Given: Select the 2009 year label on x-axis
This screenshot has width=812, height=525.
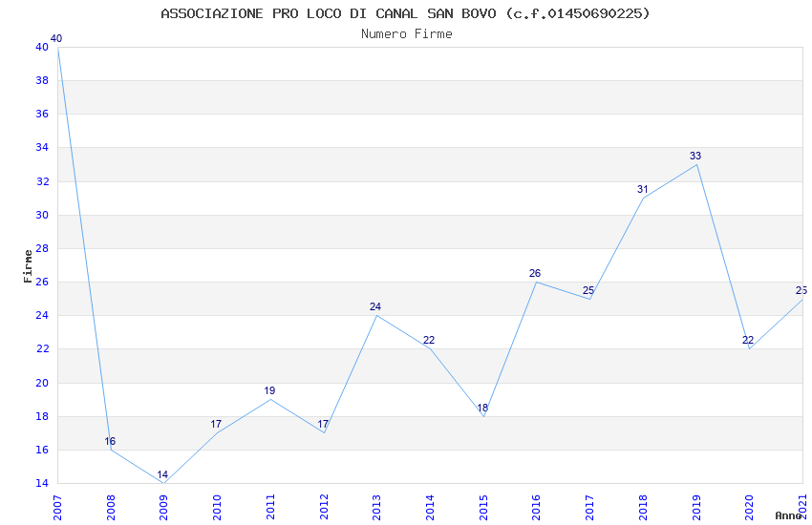Looking at the screenshot, I should pos(163,508).
